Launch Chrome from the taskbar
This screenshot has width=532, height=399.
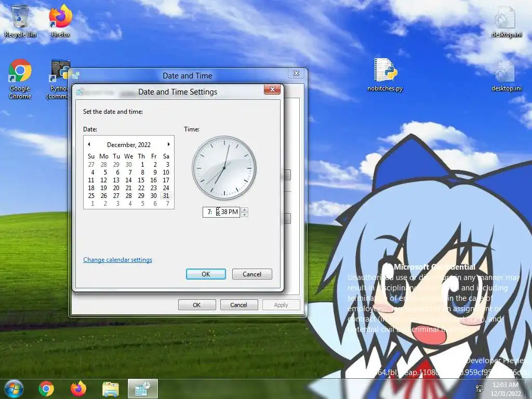point(46,389)
